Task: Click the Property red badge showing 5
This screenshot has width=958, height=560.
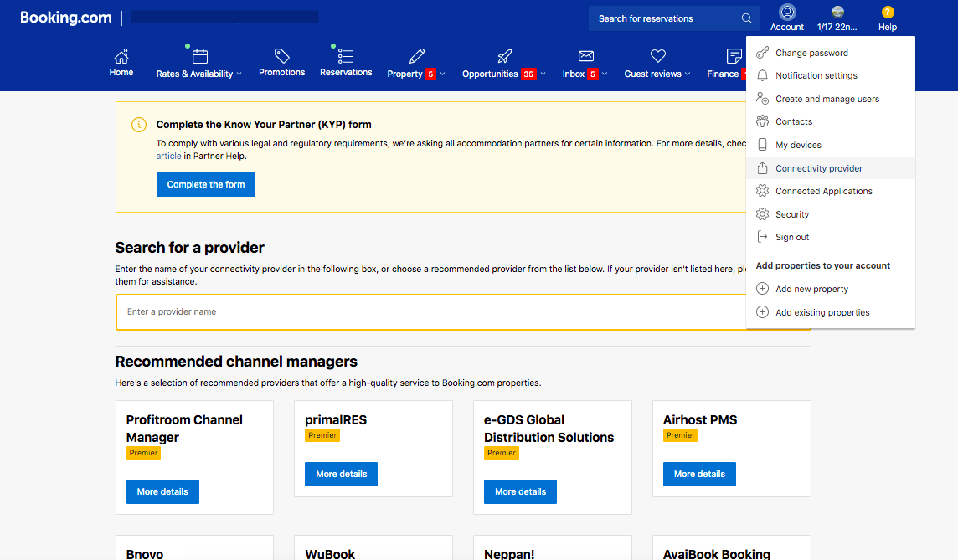Action: point(430,74)
